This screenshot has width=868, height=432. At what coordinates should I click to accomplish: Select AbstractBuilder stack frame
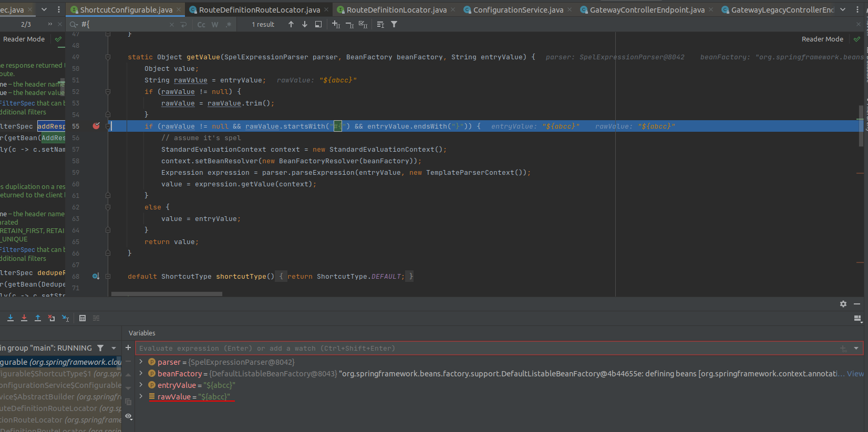[x=60, y=397]
